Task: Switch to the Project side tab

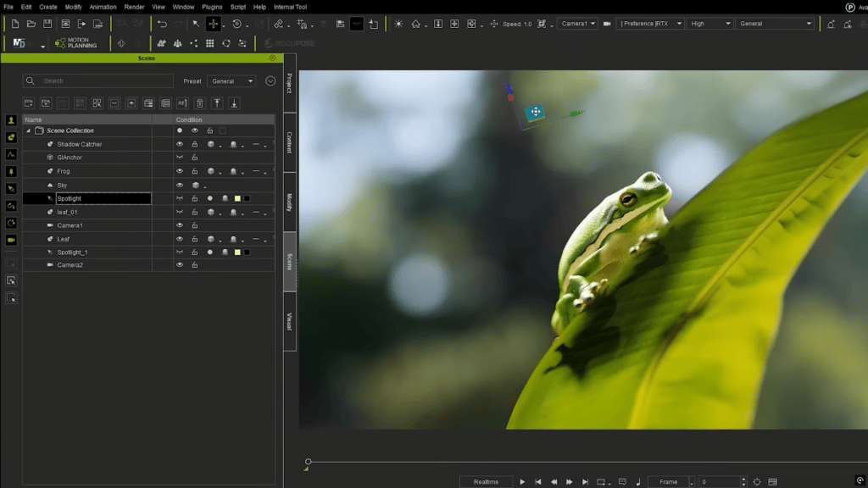Action: click(290, 83)
